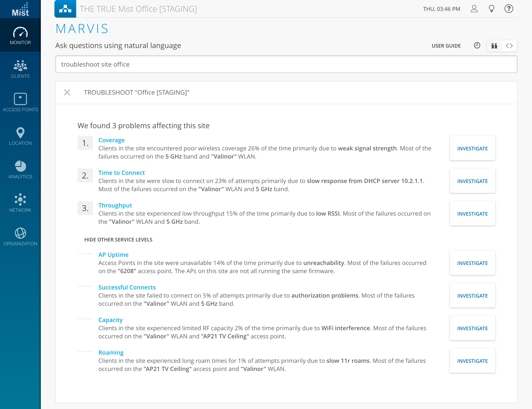This screenshot has width=532, height=409.
Task: Select the Location pin icon
Action: [x=20, y=136]
